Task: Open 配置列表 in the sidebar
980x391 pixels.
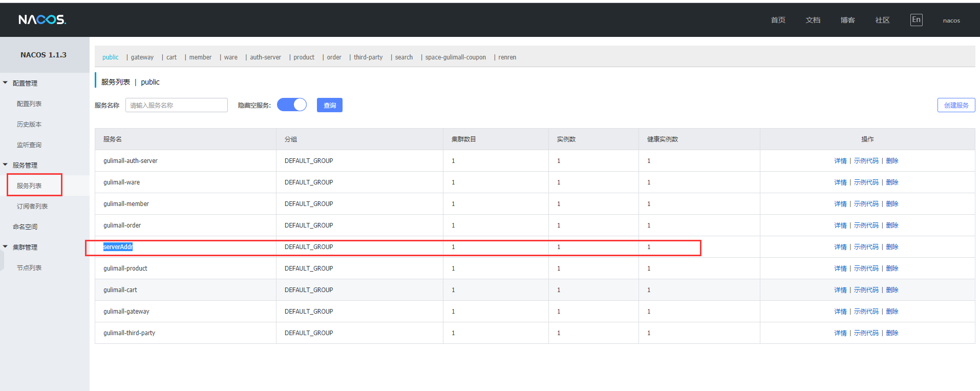Action: click(29, 104)
